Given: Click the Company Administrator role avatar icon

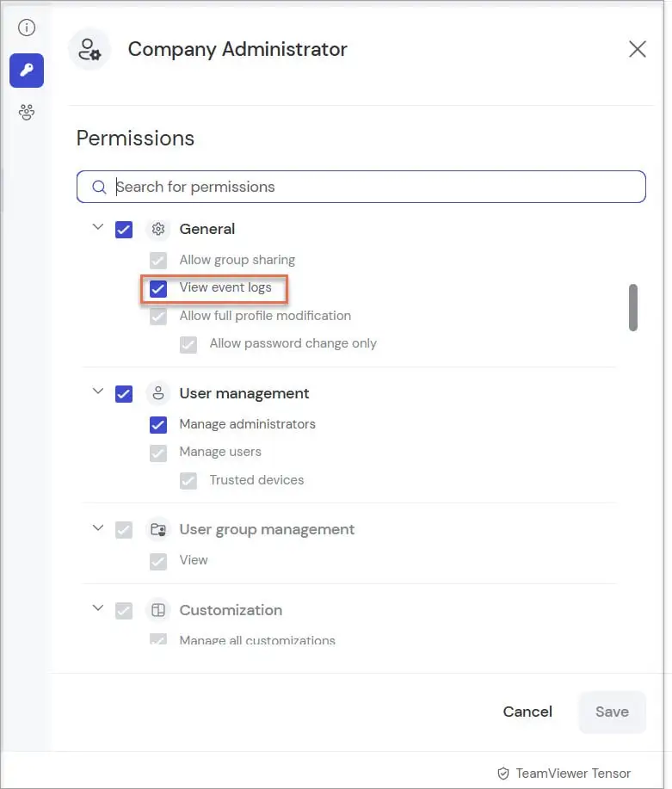Looking at the screenshot, I should pos(89,49).
